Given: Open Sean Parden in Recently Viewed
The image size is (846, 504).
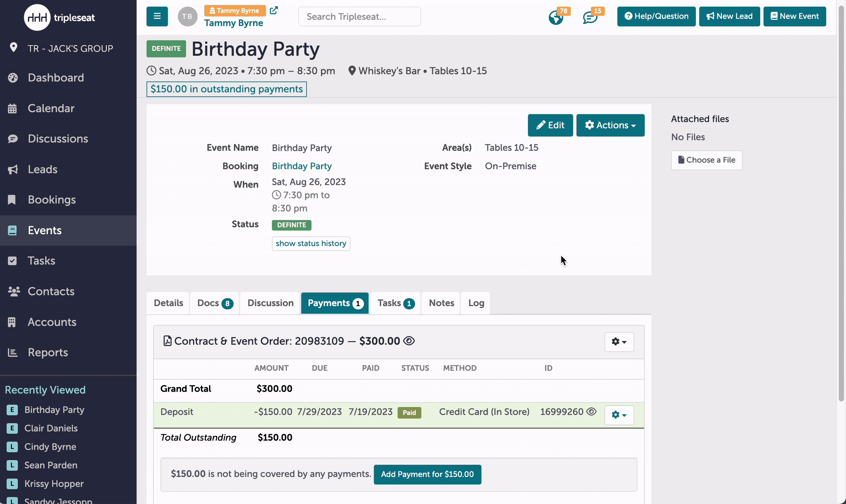Looking at the screenshot, I should tap(51, 465).
